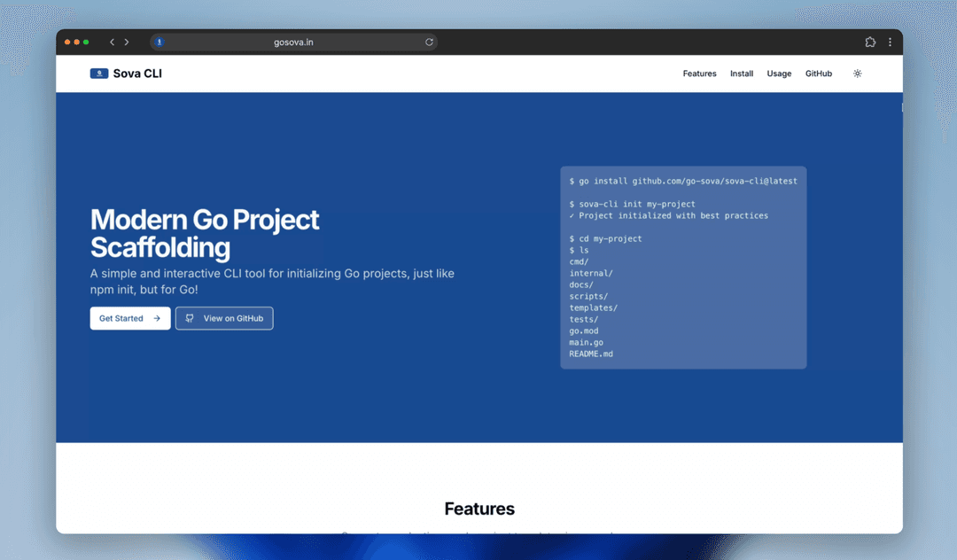Click 'scripts/' in the terminal listing
Screen dimensions: 957x560
click(588, 297)
